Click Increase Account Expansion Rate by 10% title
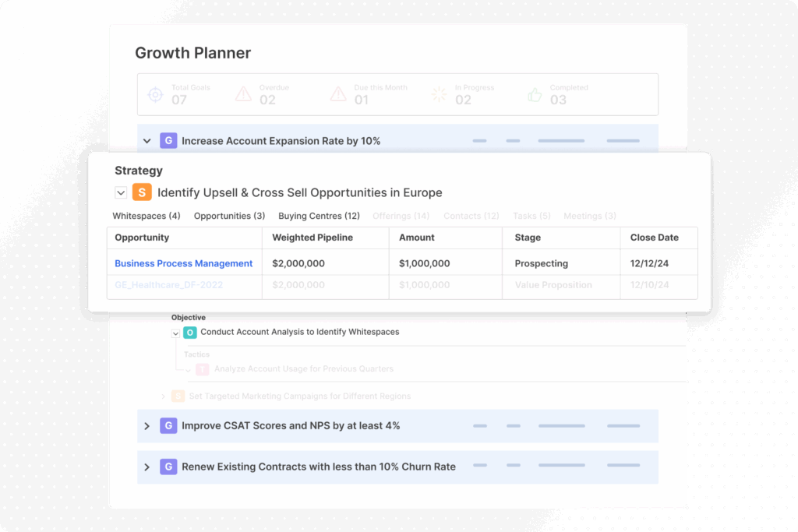 281,141
